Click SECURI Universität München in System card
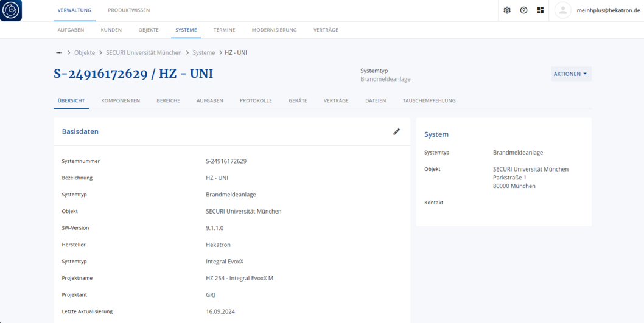Image resolution: width=644 pixels, height=323 pixels. pos(531,169)
